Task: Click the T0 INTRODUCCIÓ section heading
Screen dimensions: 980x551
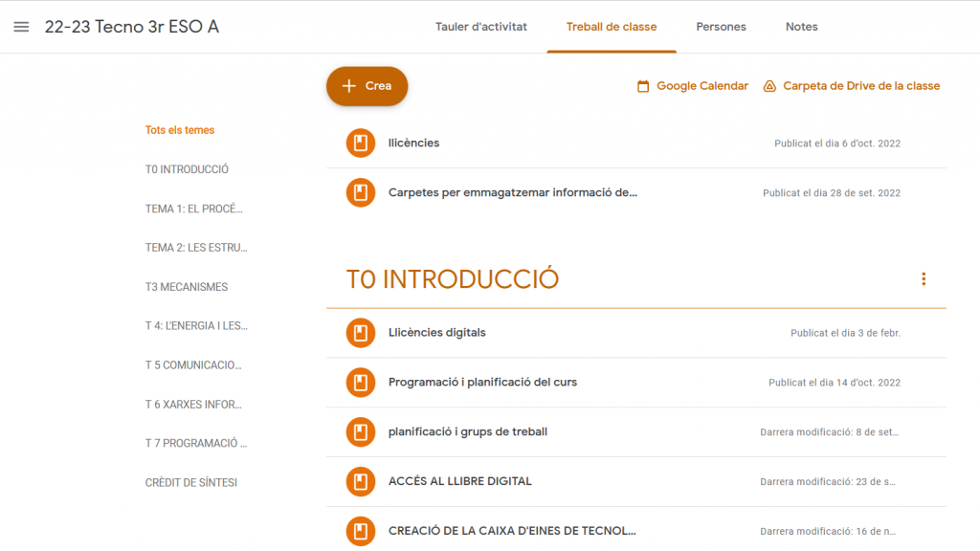Action: click(x=453, y=279)
